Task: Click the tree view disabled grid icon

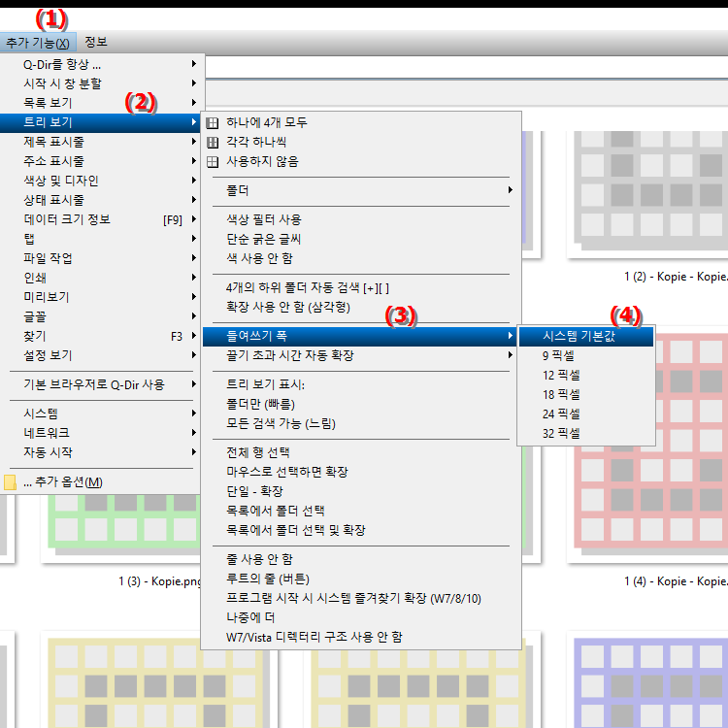Action: (x=213, y=162)
